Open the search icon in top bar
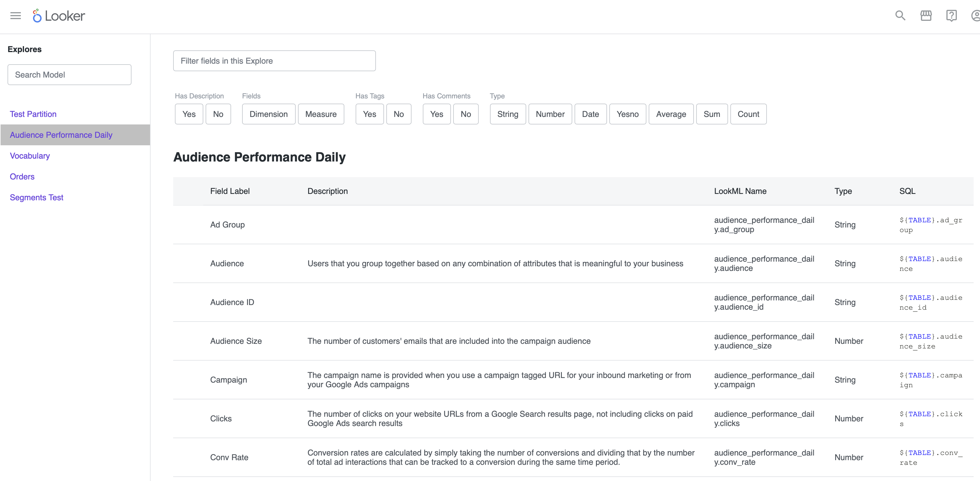This screenshot has height=481, width=980. [900, 16]
